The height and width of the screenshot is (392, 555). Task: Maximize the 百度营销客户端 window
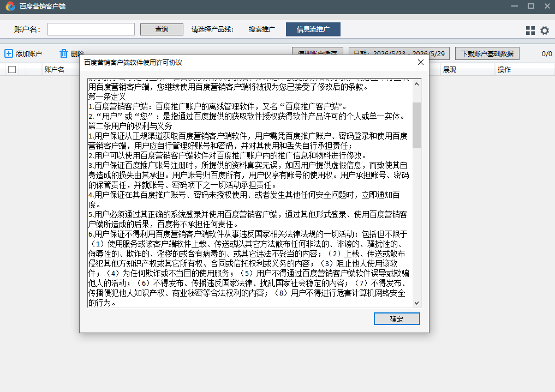[530, 6]
